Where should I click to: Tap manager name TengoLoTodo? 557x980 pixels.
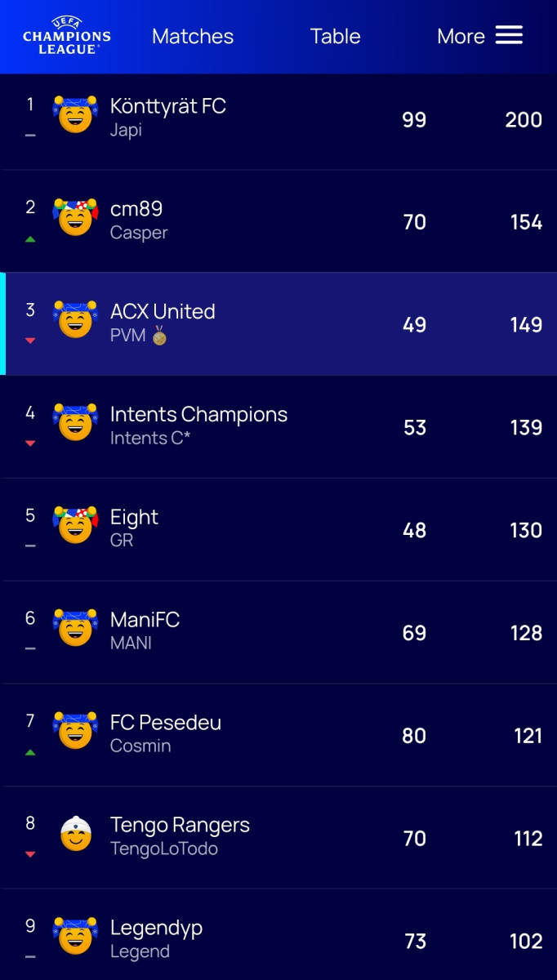(164, 849)
